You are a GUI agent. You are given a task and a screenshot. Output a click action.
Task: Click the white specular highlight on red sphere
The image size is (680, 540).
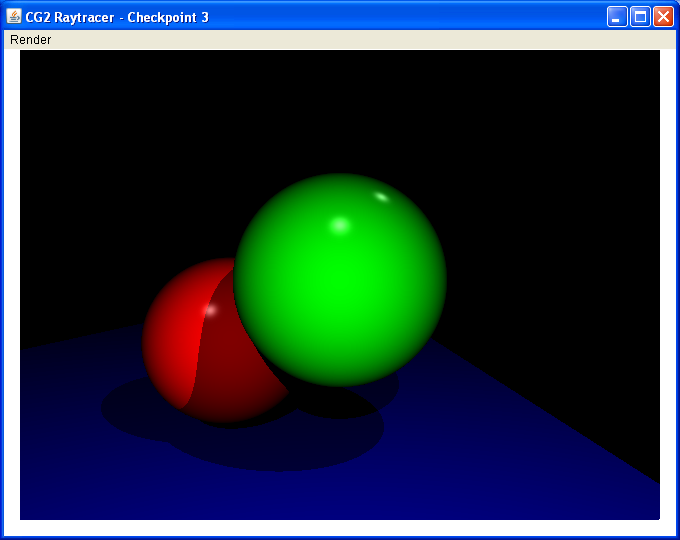(x=210, y=310)
